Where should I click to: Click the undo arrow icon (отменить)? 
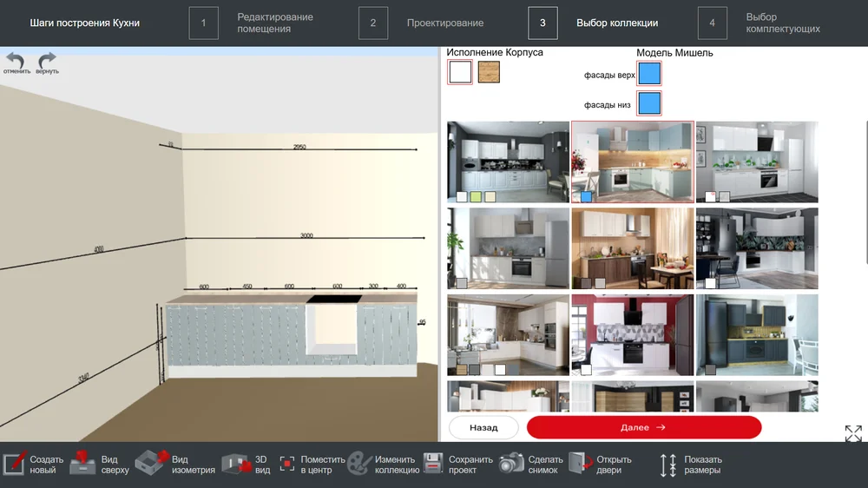point(16,61)
